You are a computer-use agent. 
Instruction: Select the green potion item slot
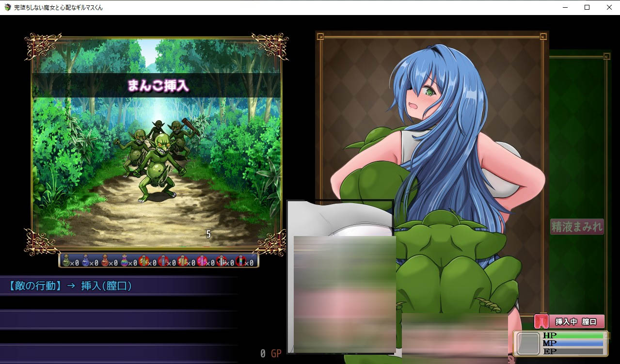67,261
